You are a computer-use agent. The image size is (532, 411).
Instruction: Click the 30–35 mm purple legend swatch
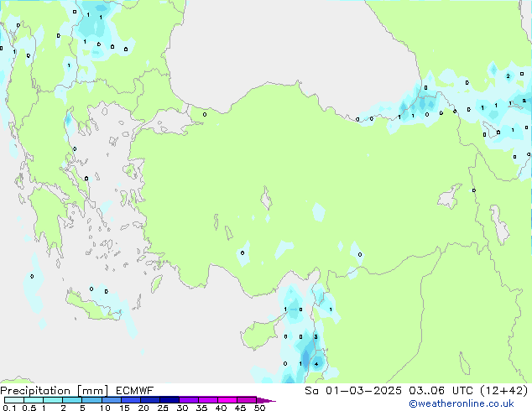pos(188,400)
